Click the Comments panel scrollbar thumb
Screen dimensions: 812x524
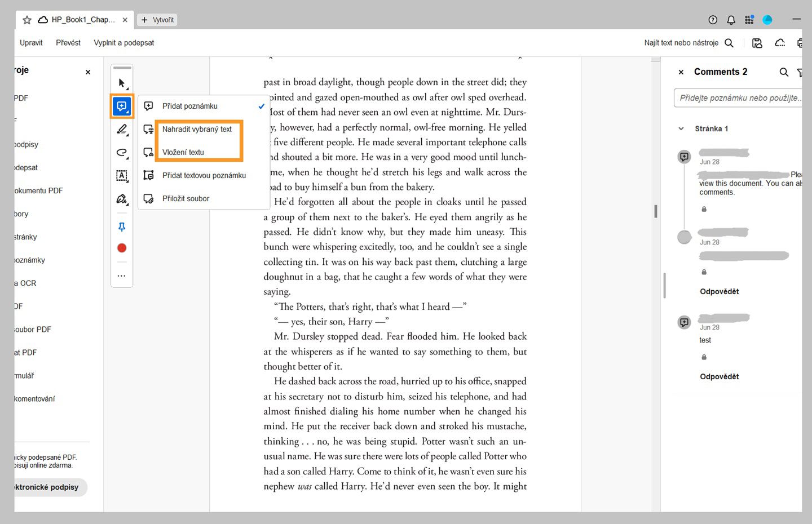click(665, 286)
